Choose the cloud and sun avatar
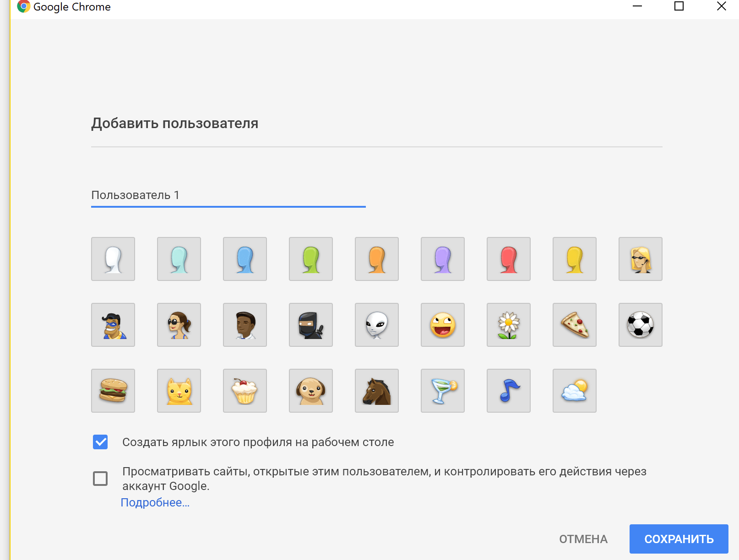739x560 pixels. pos(575,391)
